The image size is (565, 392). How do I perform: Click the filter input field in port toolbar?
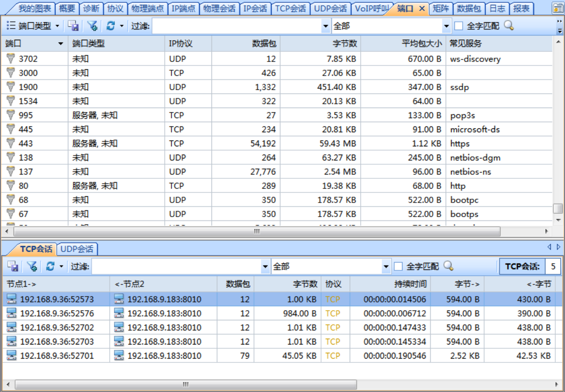coord(237,26)
